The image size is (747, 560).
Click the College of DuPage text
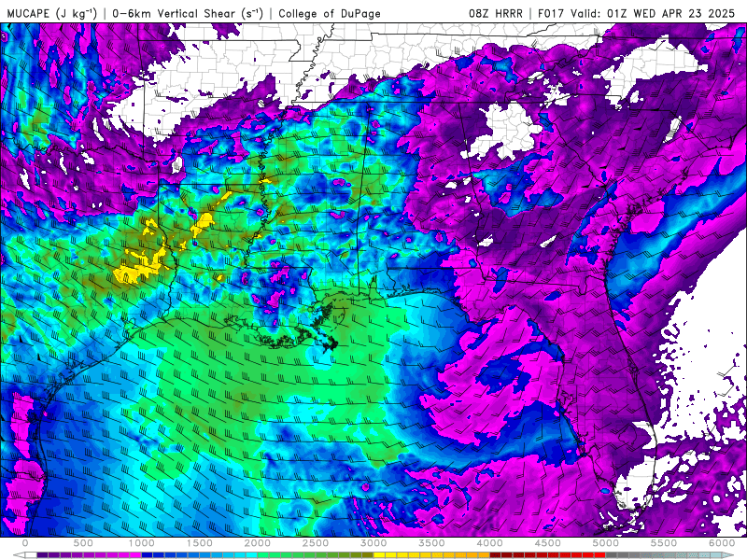click(x=330, y=13)
